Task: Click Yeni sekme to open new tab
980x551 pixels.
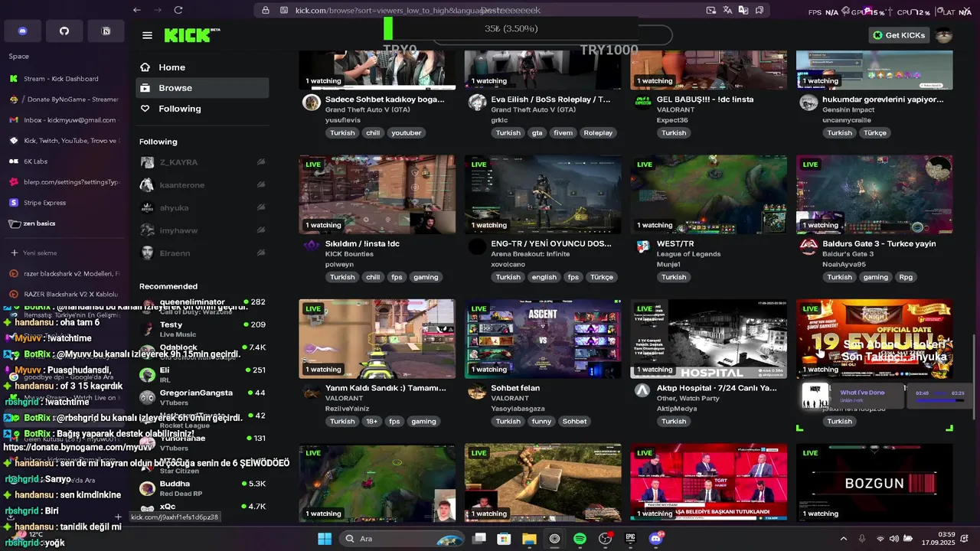Action: [63, 253]
